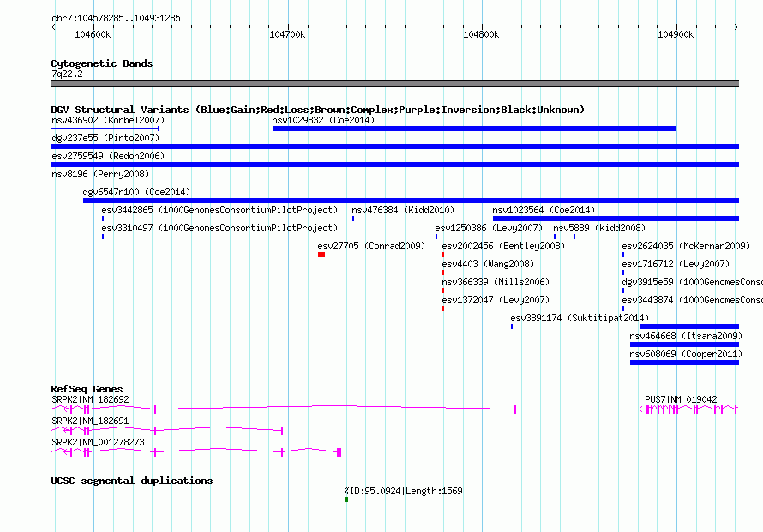
Task: Click the 104900k ruler tick label
Action: pos(676,34)
